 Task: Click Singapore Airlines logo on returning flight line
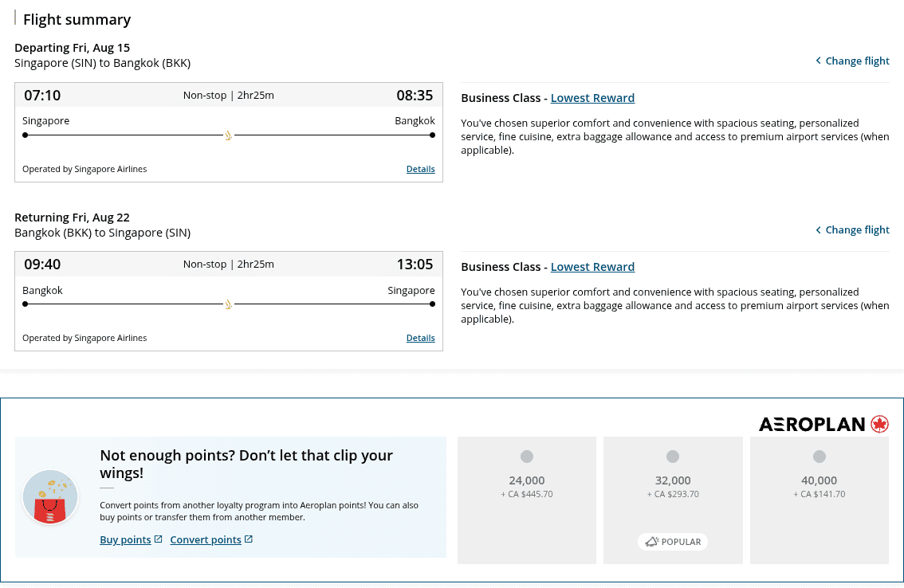point(228,304)
